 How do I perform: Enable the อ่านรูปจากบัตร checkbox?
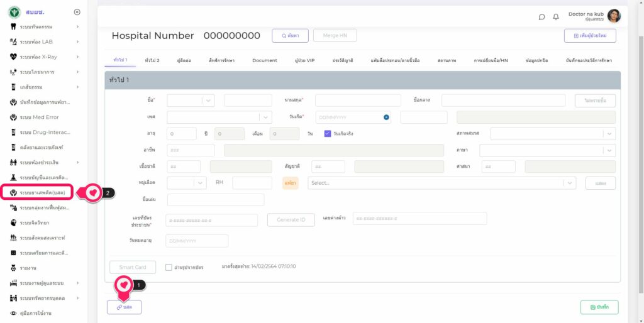tap(169, 267)
